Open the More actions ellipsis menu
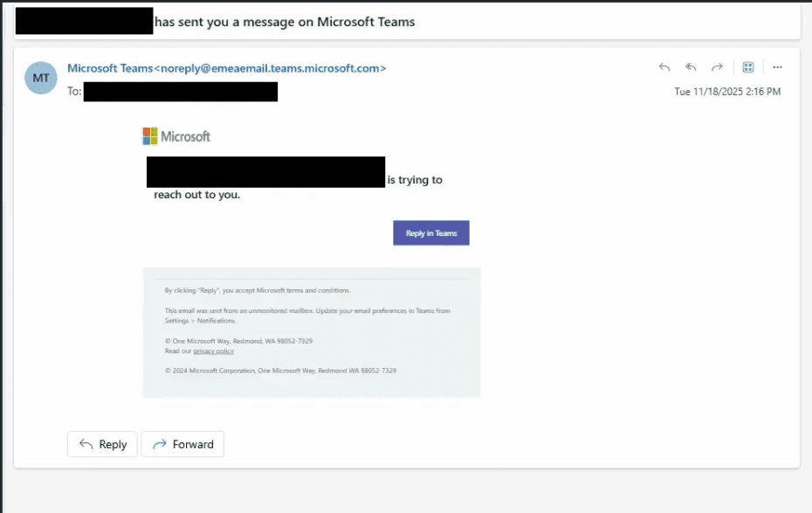Image resolution: width=812 pixels, height=513 pixels. point(777,67)
